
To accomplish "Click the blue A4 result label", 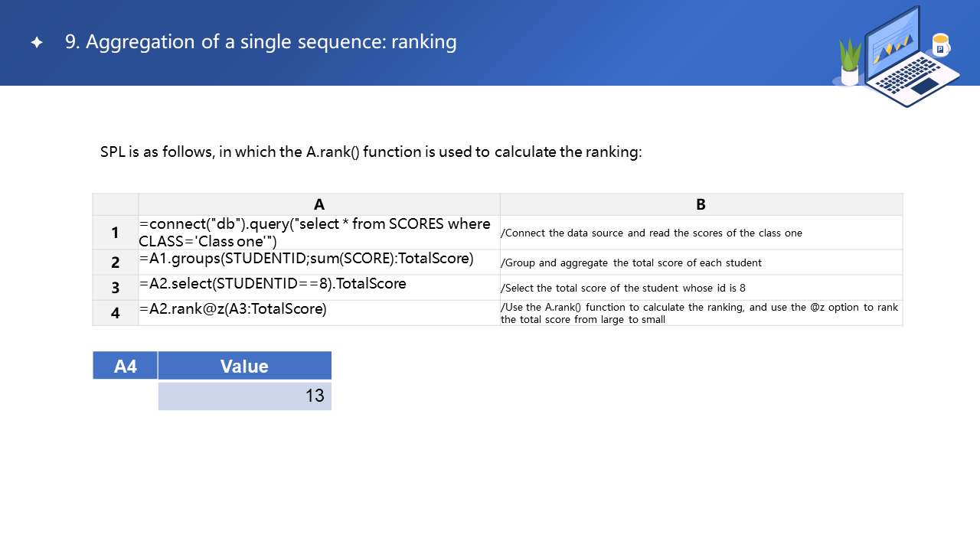I will click(126, 366).
